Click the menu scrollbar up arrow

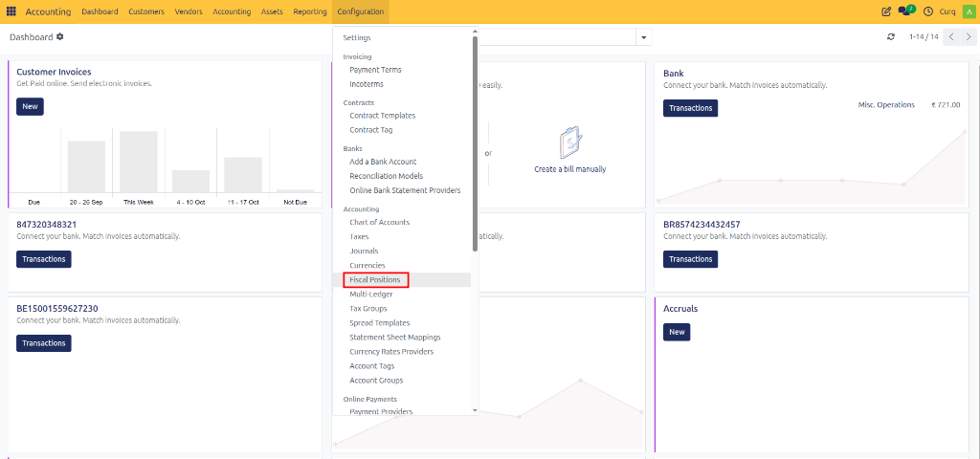[475, 31]
